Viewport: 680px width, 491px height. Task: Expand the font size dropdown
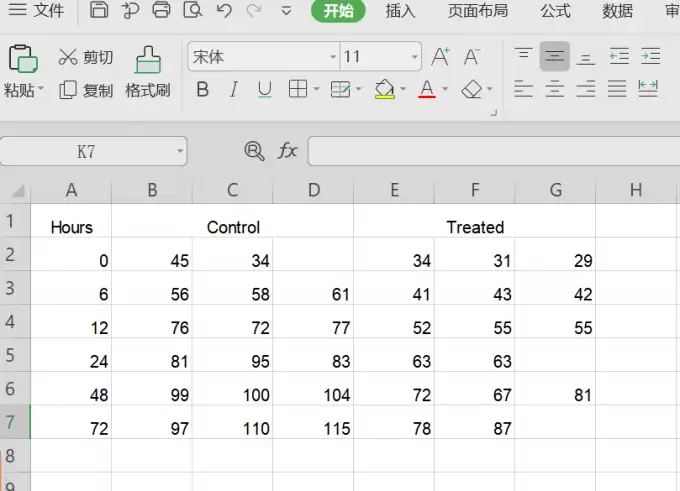(x=415, y=57)
